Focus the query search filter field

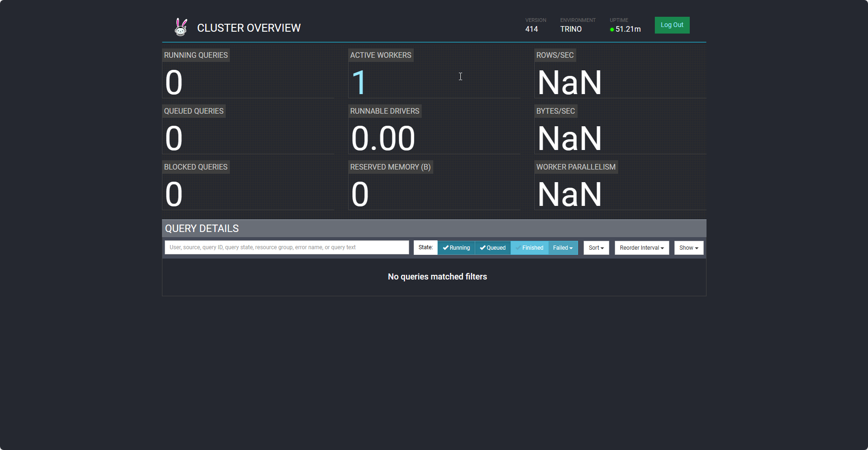click(287, 247)
